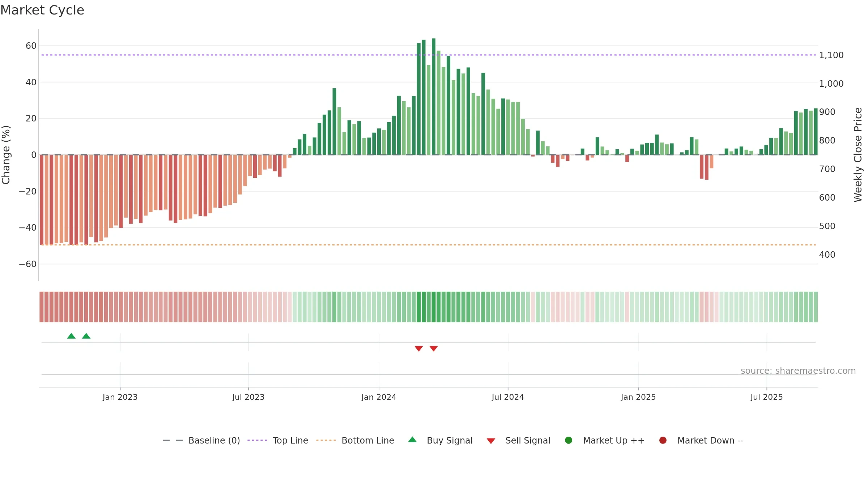Click the gray dashed Baseline legend swatch
The height and width of the screenshot is (488, 868).
173,440
